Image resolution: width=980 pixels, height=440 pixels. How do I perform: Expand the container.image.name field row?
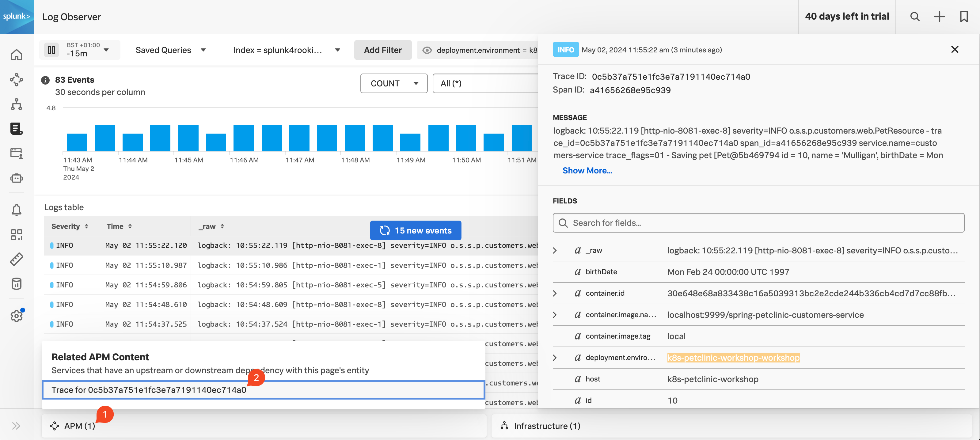555,314
